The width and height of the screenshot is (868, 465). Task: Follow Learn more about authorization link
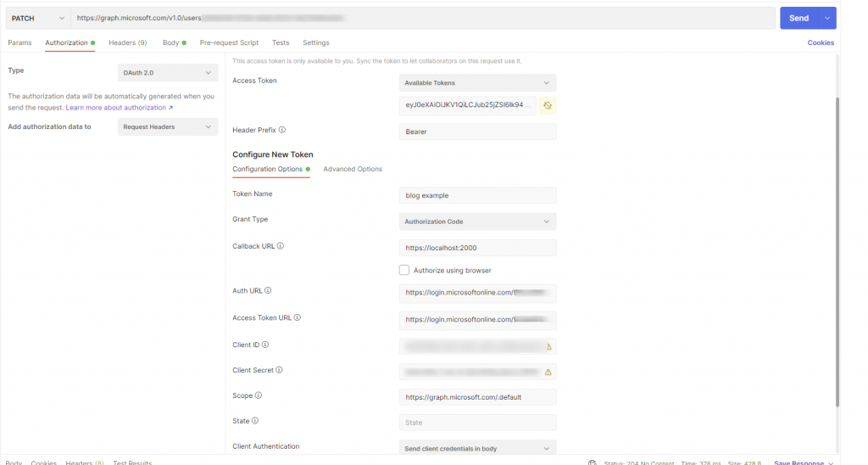[x=119, y=108]
